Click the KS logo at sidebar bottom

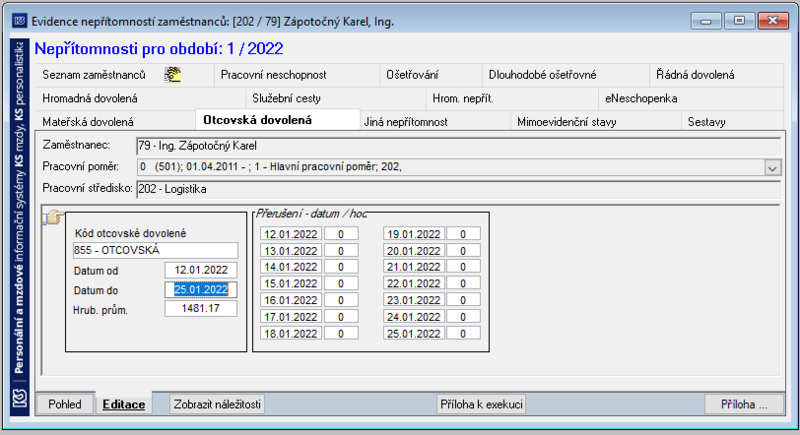point(19,398)
